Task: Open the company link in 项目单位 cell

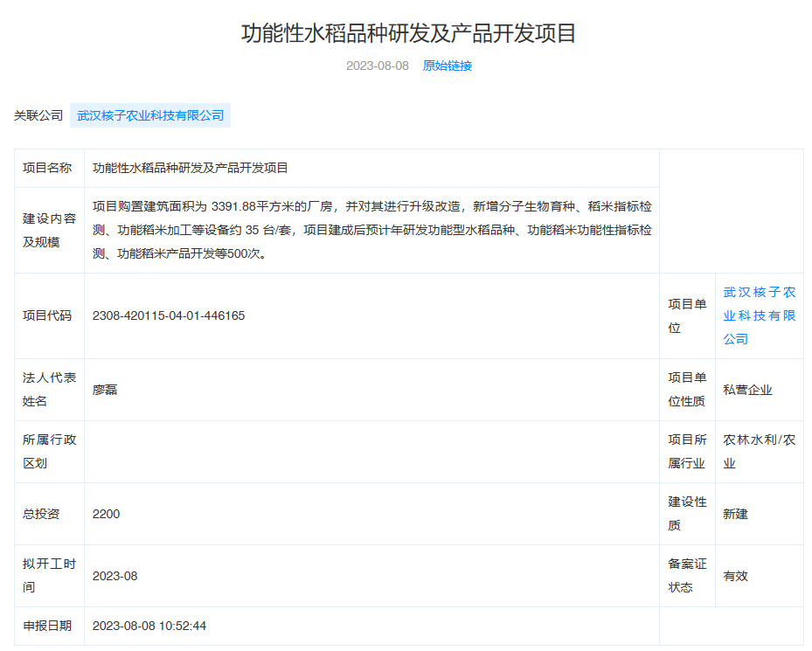Action: 759,315
